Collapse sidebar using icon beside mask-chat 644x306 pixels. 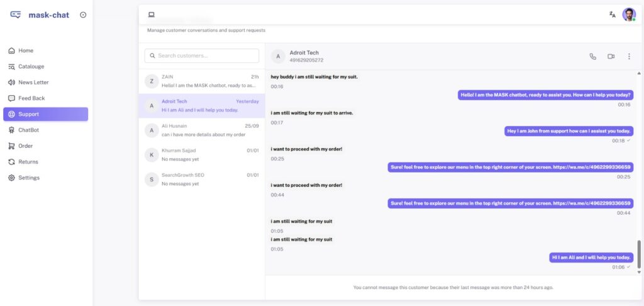(x=83, y=15)
